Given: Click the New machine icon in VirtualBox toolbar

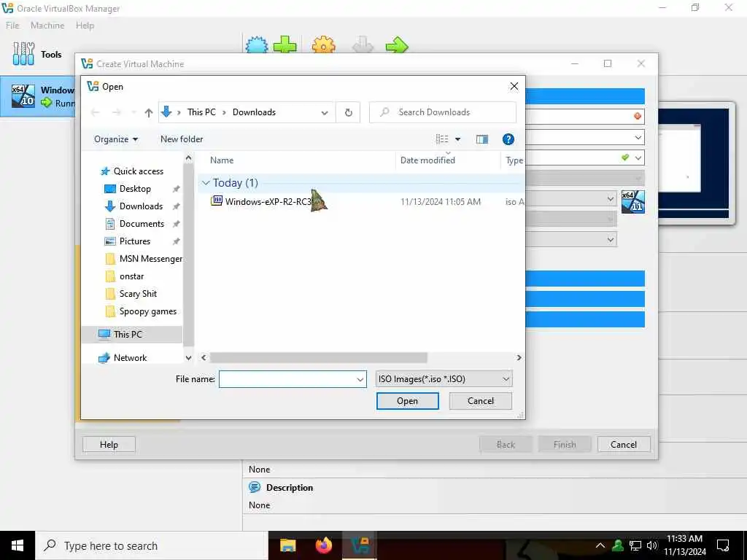Looking at the screenshot, I should (257, 44).
